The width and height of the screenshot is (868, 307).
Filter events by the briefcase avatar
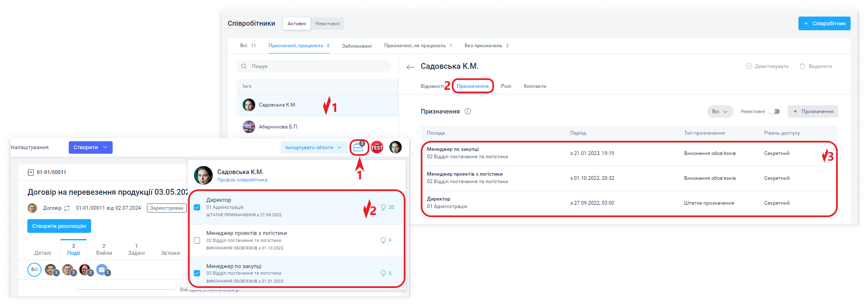click(102, 270)
